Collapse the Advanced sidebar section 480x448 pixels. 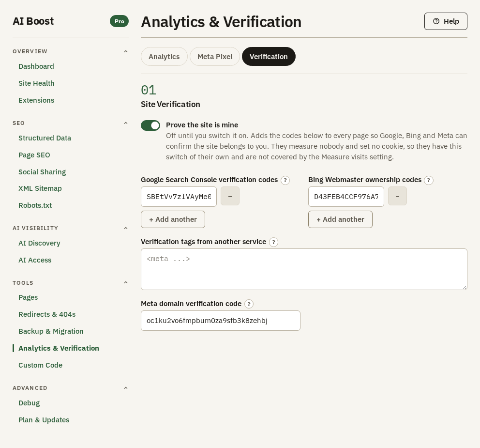125,387
